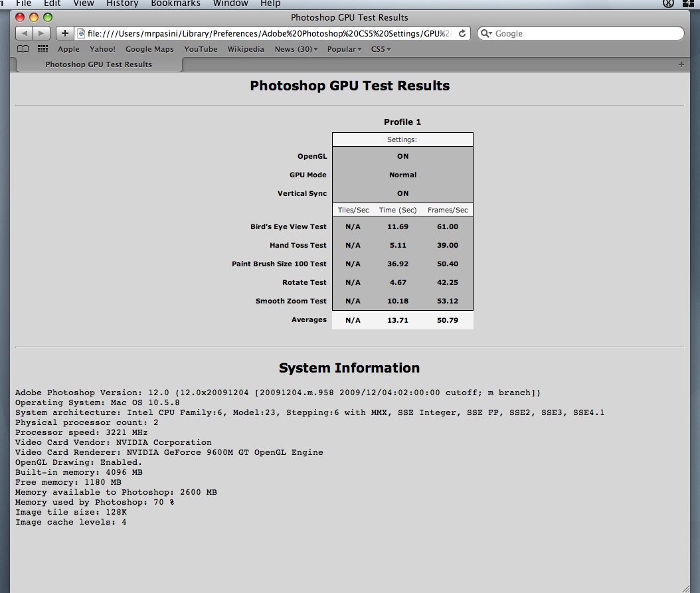
Task: Open the Bookmarks menu in the menu bar
Action: click(175, 3)
